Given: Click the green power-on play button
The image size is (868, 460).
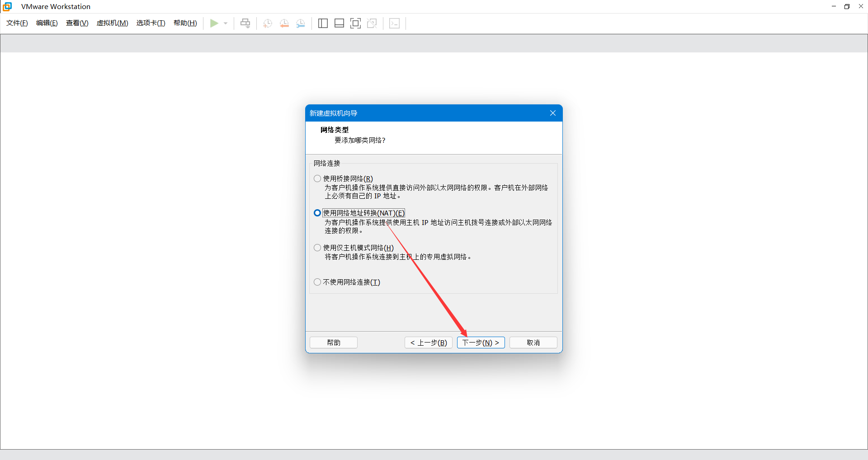Looking at the screenshot, I should pos(214,23).
